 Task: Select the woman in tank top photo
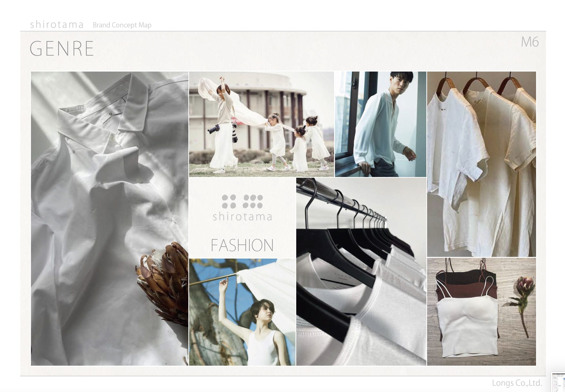click(x=242, y=312)
